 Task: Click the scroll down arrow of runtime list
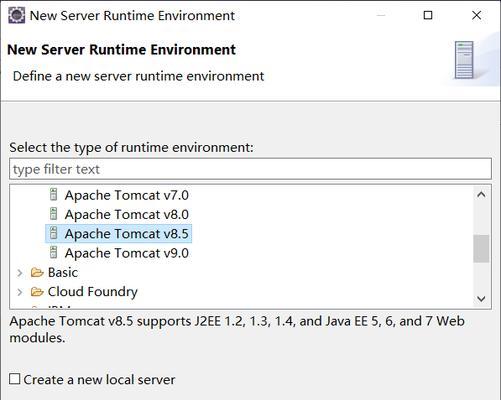coord(481,298)
